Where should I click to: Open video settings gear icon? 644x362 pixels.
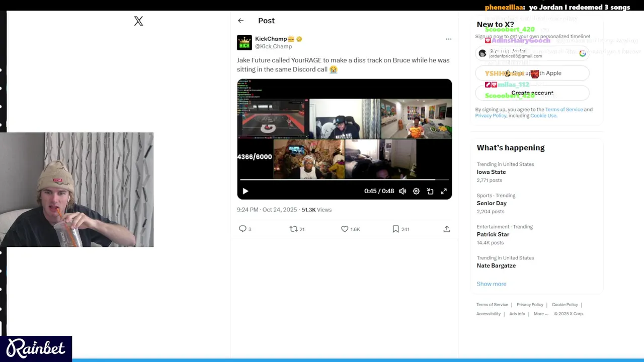click(x=416, y=191)
